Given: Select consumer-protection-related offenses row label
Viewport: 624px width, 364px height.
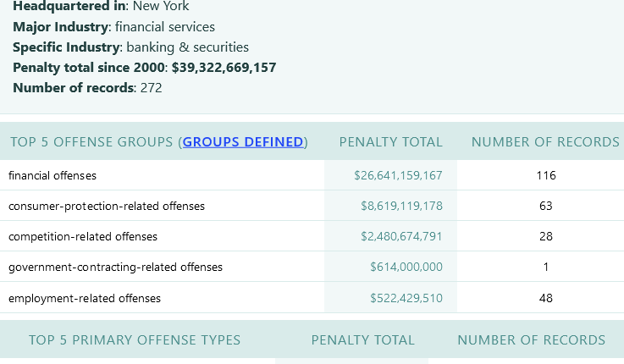Looking at the screenshot, I should coord(107,206).
